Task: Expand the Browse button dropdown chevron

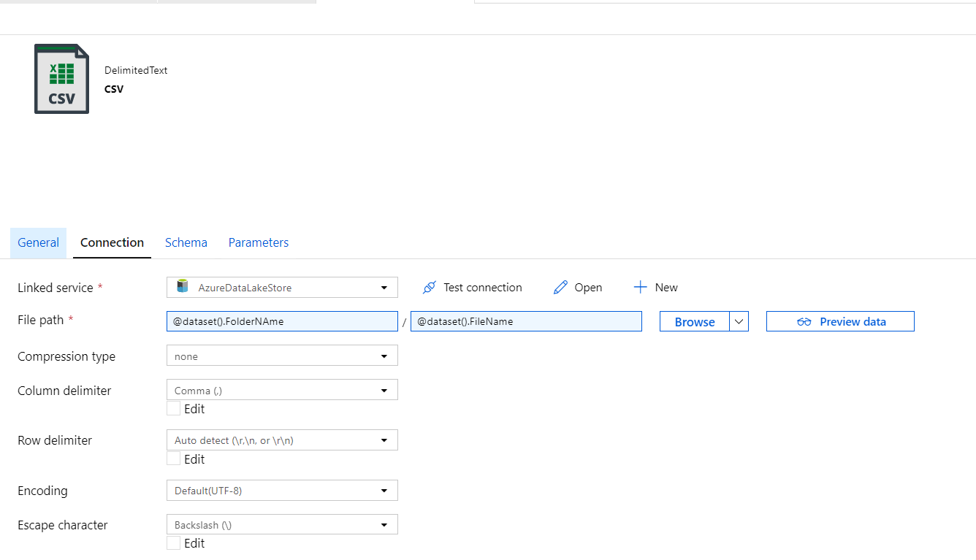Action: point(739,321)
